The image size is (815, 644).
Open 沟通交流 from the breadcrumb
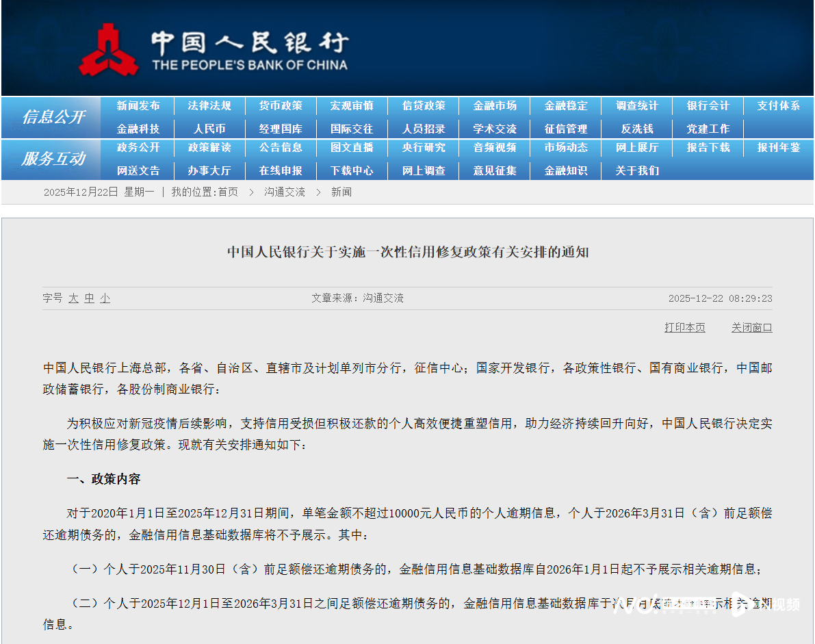coord(285,192)
